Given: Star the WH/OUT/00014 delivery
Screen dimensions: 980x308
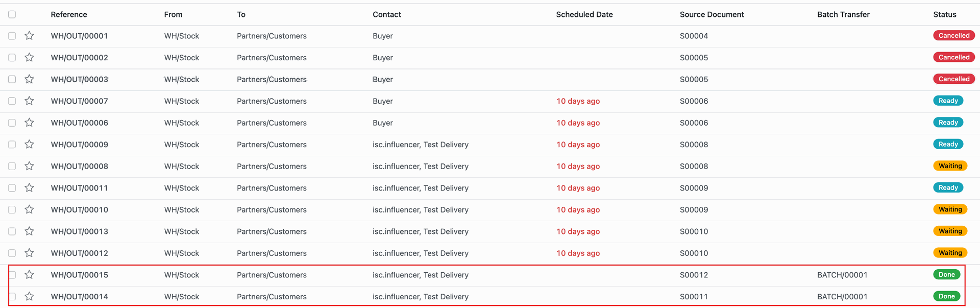Looking at the screenshot, I should click(30, 296).
